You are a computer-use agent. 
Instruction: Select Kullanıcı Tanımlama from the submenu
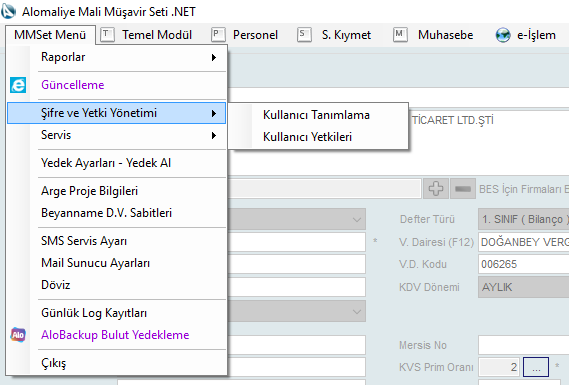point(316,115)
